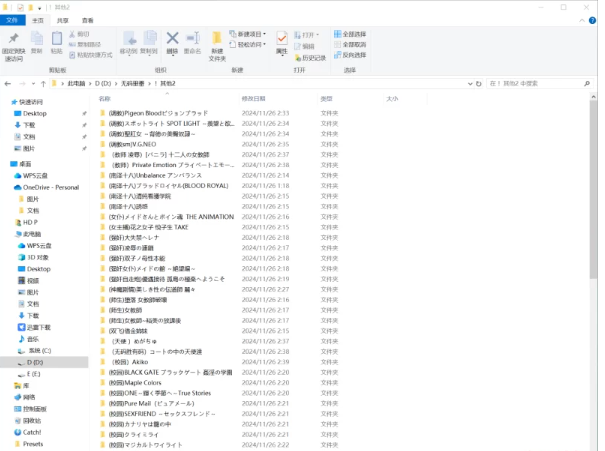Select OneDrive - Personal in navigation pane
The image size is (605, 451).
pos(47,187)
